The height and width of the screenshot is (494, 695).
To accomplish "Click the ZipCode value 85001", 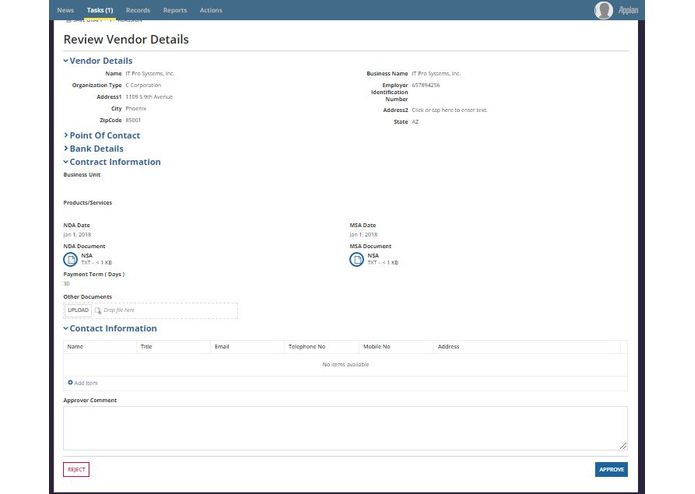I will coord(133,120).
